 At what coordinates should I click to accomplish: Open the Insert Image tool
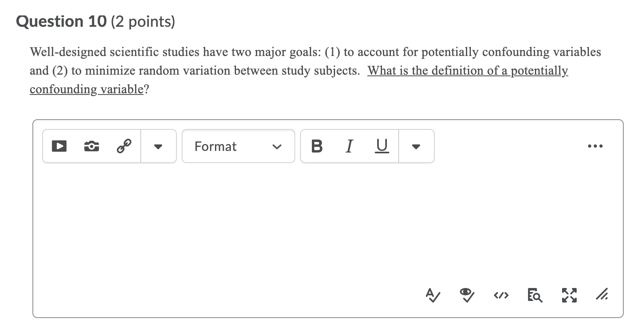point(91,146)
